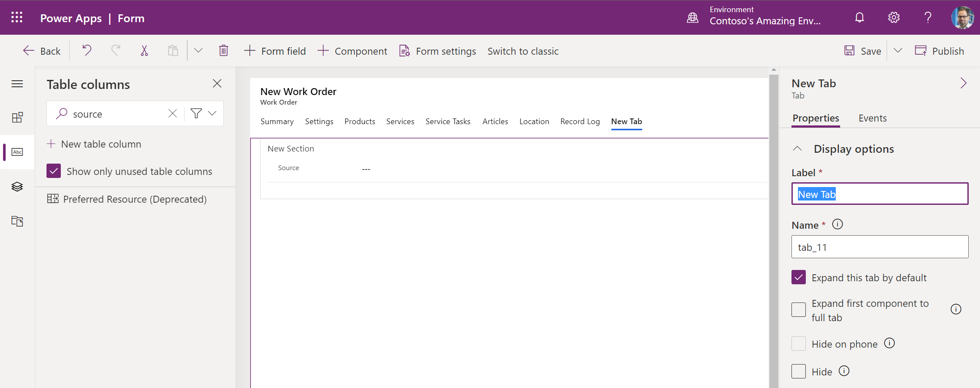Show info for the Hide option
Image resolution: width=980 pixels, height=388 pixels.
coord(844,371)
